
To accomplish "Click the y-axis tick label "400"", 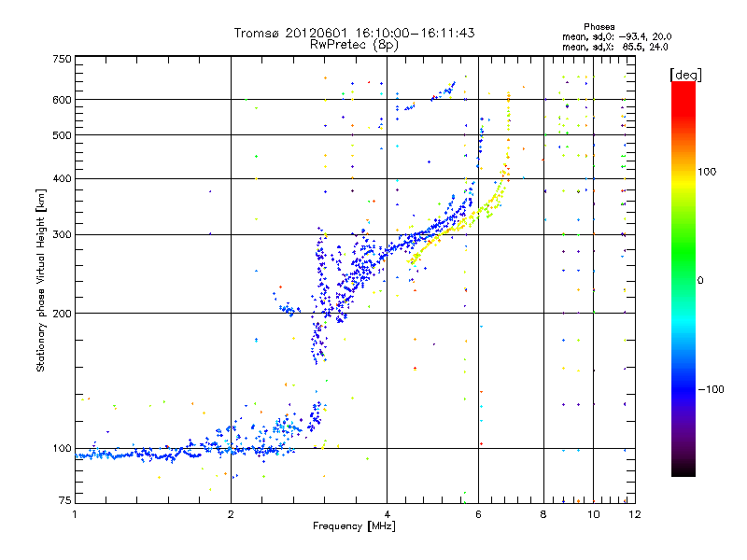I will (62, 178).
